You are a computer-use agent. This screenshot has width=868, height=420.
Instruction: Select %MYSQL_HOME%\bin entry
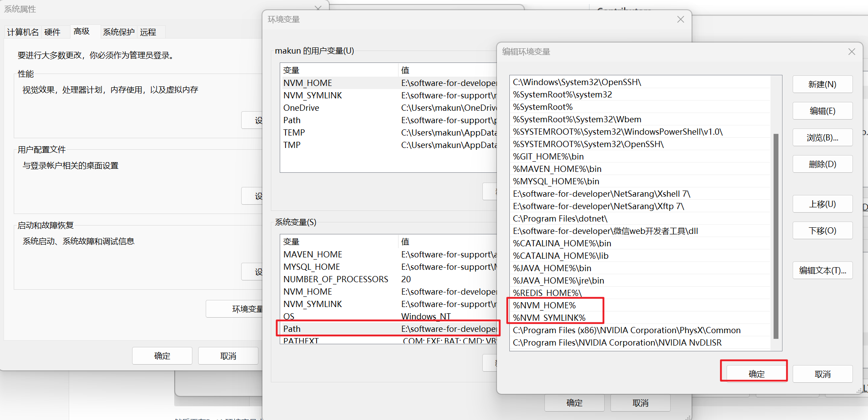pyautogui.click(x=640, y=181)
